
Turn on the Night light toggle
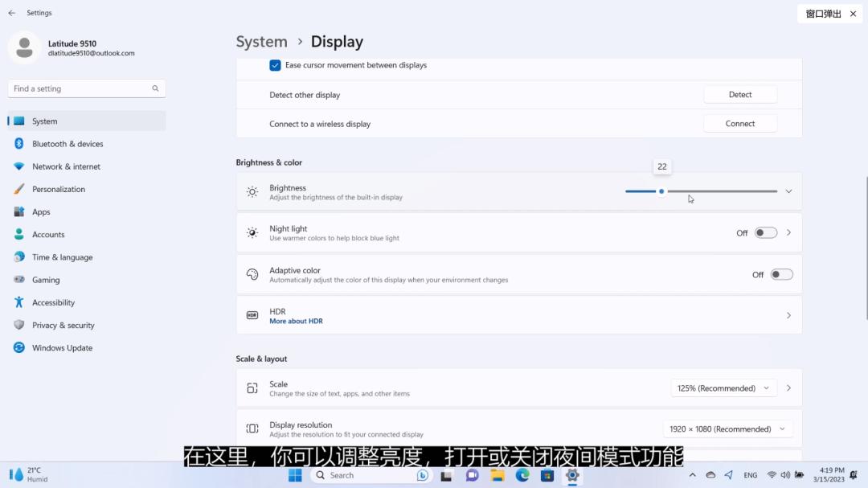765,233
